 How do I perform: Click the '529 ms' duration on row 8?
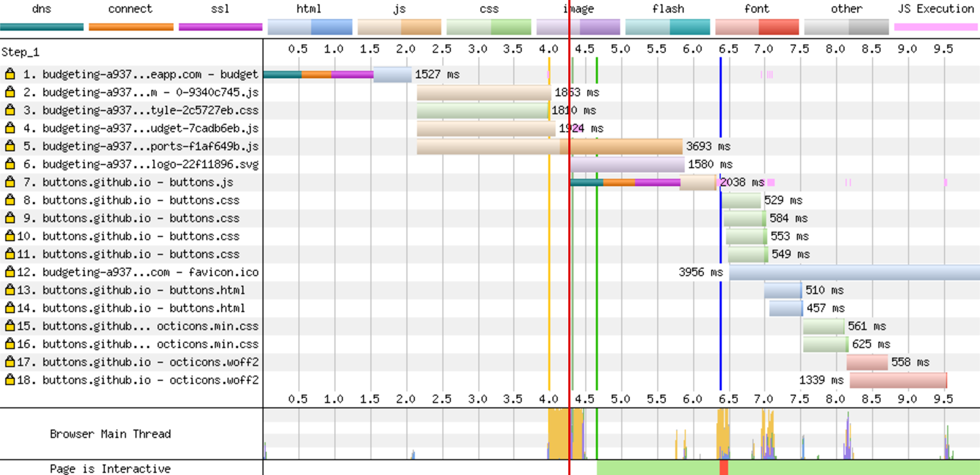point(783,200)
